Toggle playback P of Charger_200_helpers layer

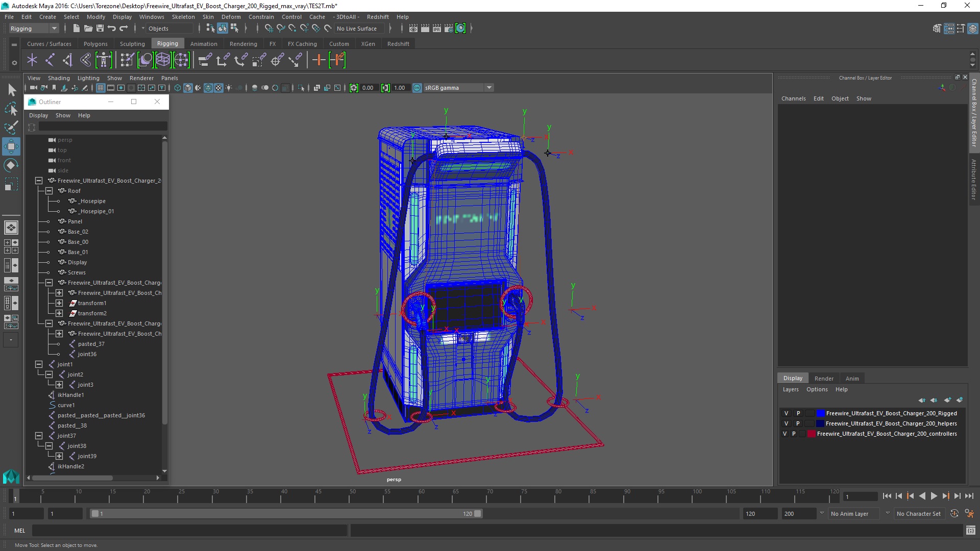tap(798, 423)
